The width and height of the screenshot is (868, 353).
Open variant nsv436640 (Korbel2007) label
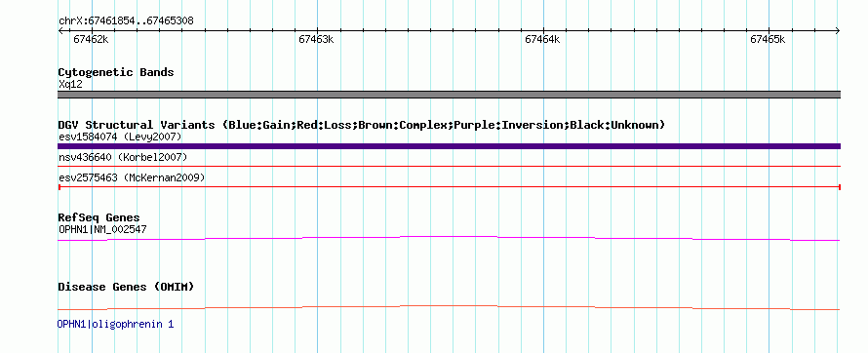[x=123, y=158]
